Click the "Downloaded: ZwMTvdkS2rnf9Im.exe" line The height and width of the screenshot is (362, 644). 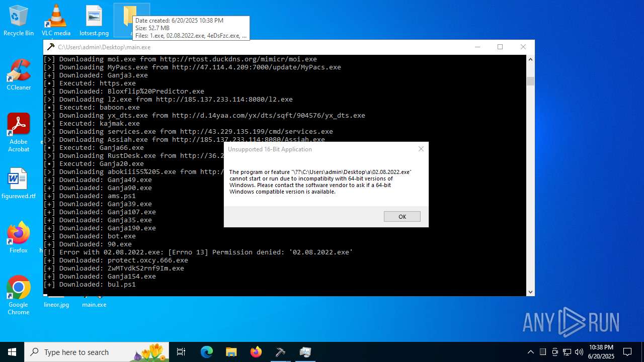(x=114, y=268)
